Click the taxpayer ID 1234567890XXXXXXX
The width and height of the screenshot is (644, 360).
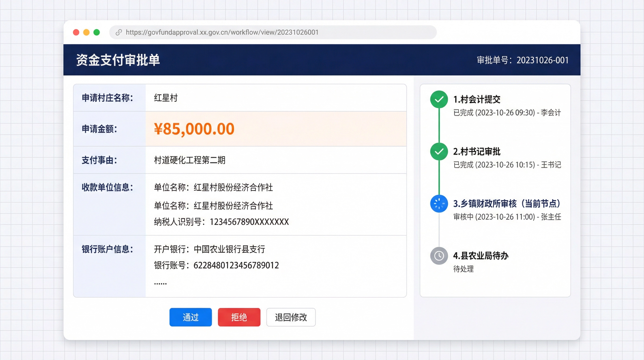pyautogui.click(x=249, y=222)
